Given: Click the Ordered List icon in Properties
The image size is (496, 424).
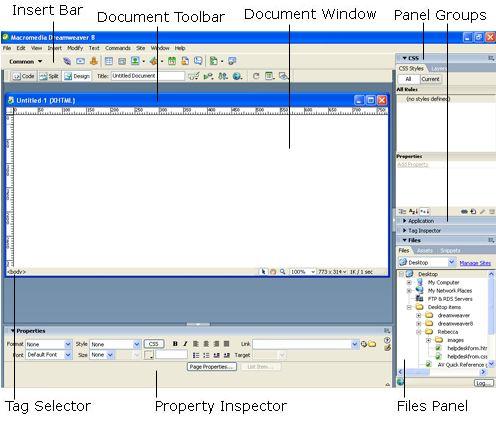Looking at the screenshot, I should pyautogui.click(x=206, y=355).
